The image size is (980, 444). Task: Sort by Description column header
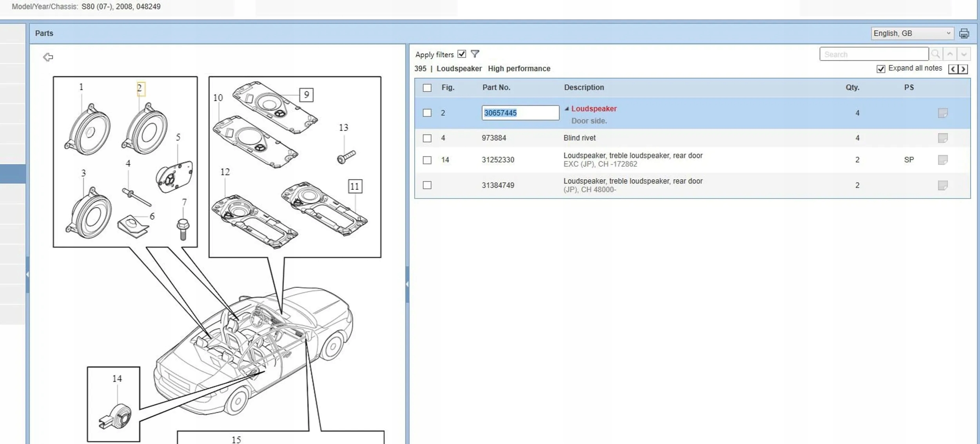click(x=584, y=87)
